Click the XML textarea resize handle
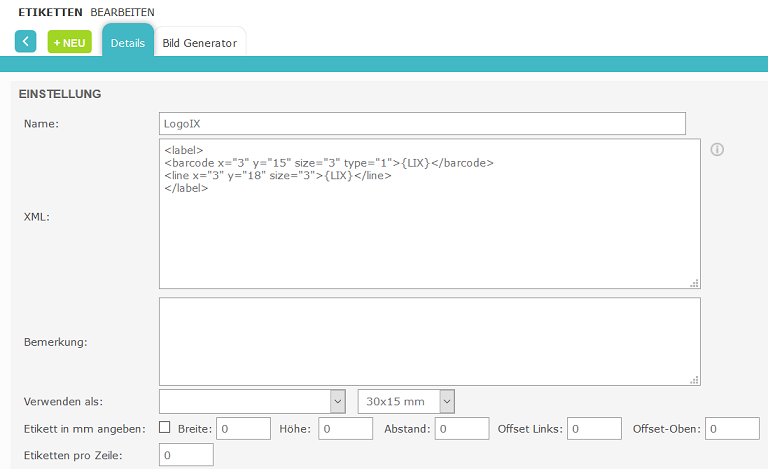The image size is (768, 469). pyautogui.click(x=694, y=283)
